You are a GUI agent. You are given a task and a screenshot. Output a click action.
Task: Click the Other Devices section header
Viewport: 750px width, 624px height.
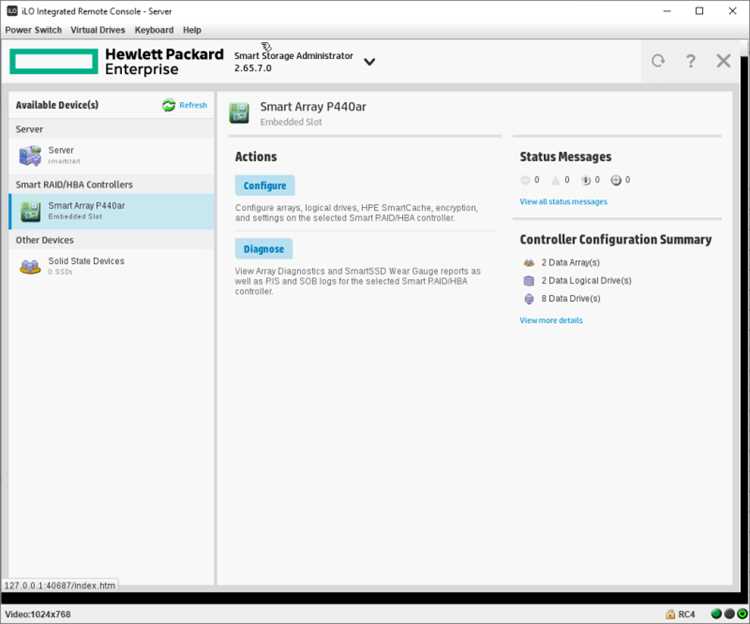point(44,240)
